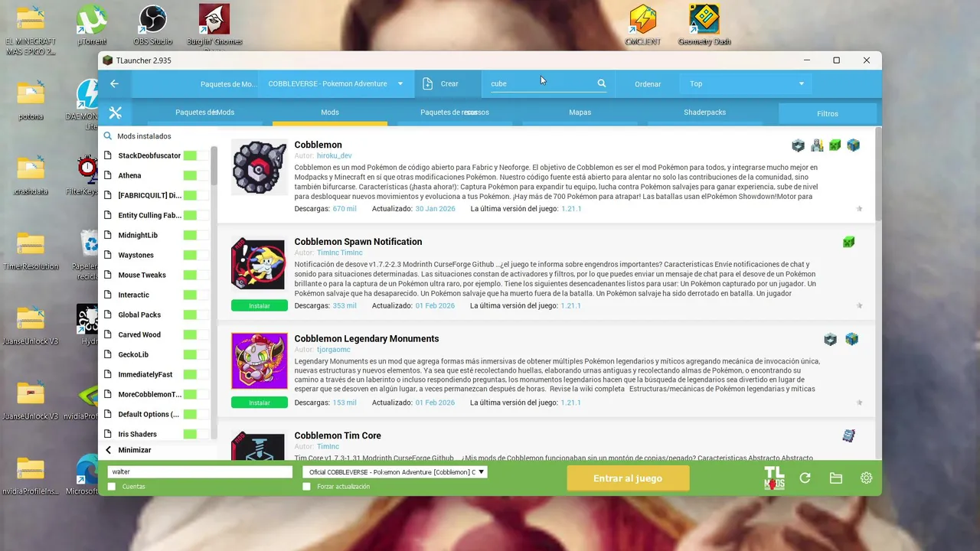Click the username field containing "walter"
The image size is (980, 551).
pyautogui.click(x=200, y=472)
